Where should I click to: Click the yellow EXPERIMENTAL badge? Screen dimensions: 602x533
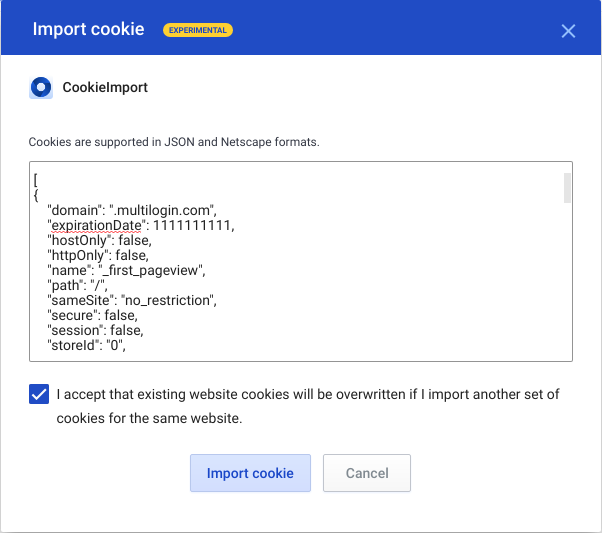pyautogui.click(x=198, y=30)
